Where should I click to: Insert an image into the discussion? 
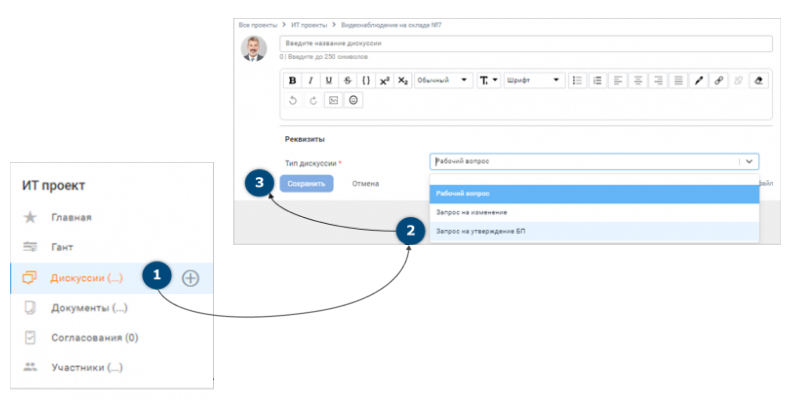tap(333, 100)
